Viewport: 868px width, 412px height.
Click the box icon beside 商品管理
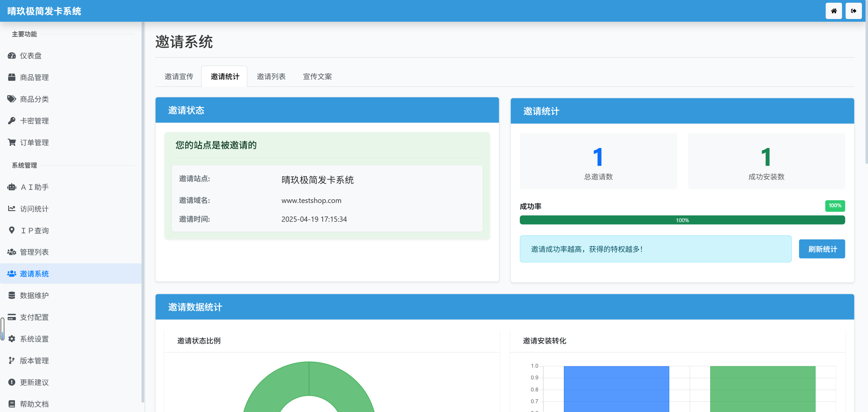[x=12, y=77]
